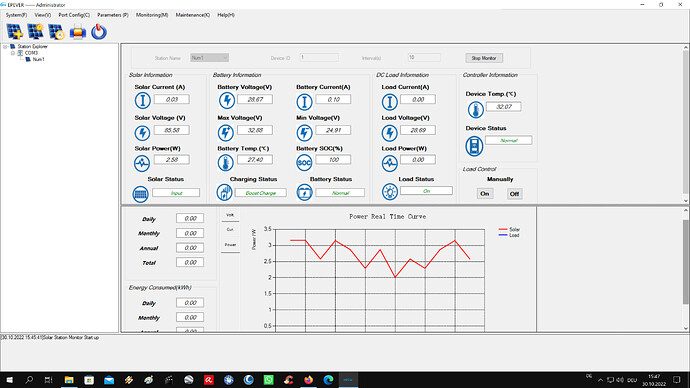Viewport: 690px width, 388px height.
Task: Click the Solar Status panel icon
Action: pos(140,194)
